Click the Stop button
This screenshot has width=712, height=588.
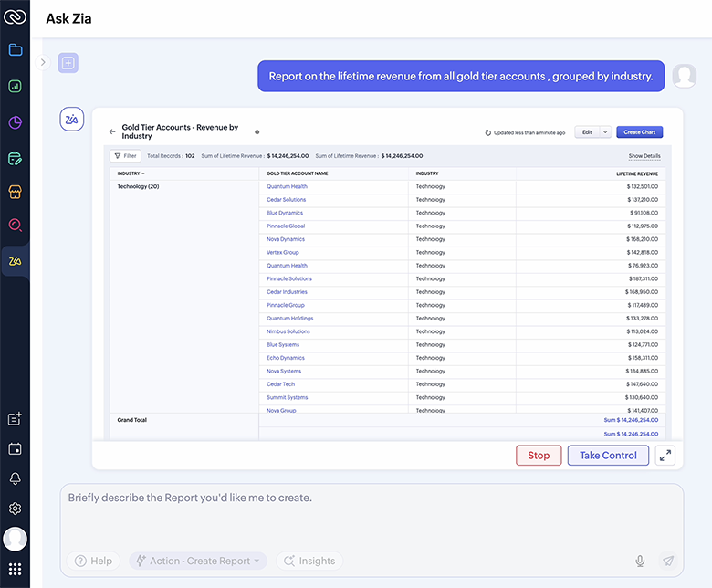click(x=539, y=456)
